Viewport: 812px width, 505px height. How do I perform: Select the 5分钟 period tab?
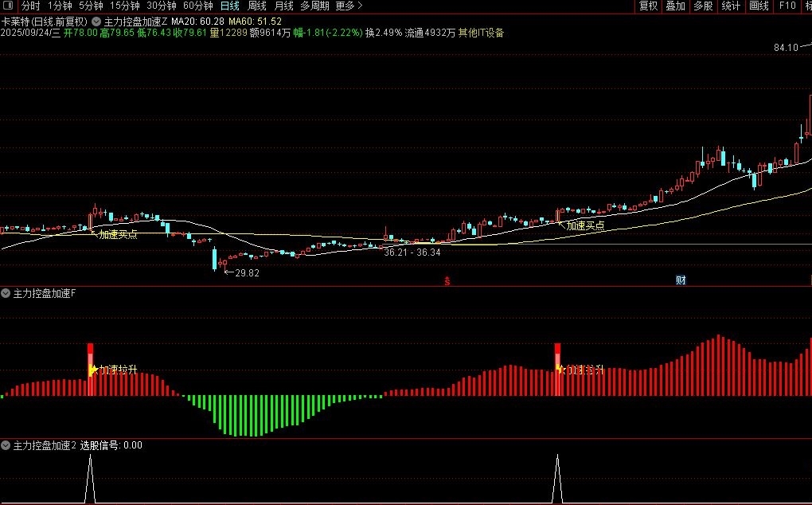click(x=91, y=6)
